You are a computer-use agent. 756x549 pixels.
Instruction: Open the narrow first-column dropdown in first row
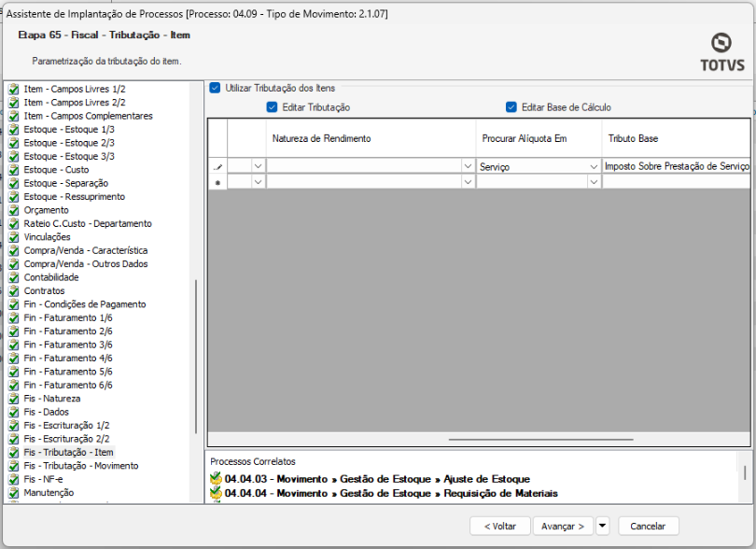point(258,166)
